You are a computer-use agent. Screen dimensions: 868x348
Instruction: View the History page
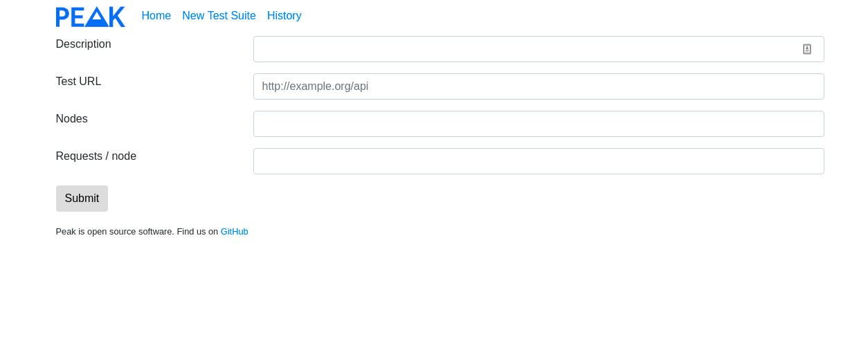284,16
